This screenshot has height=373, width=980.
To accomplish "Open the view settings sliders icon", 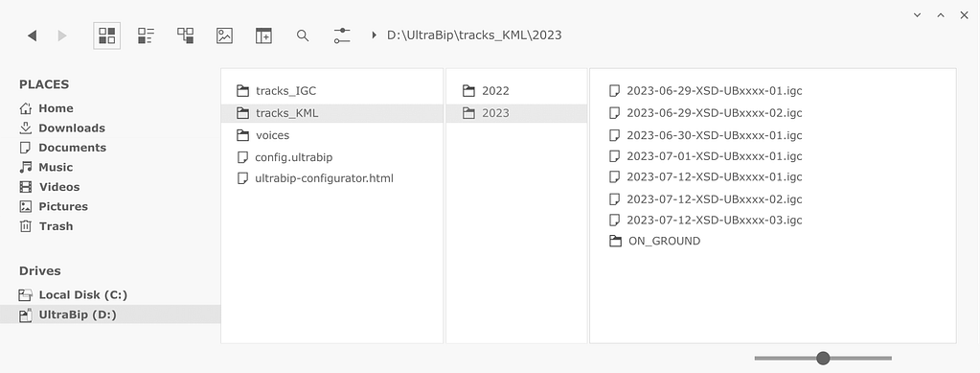I will pyautogui.click(x=342, y=35).
